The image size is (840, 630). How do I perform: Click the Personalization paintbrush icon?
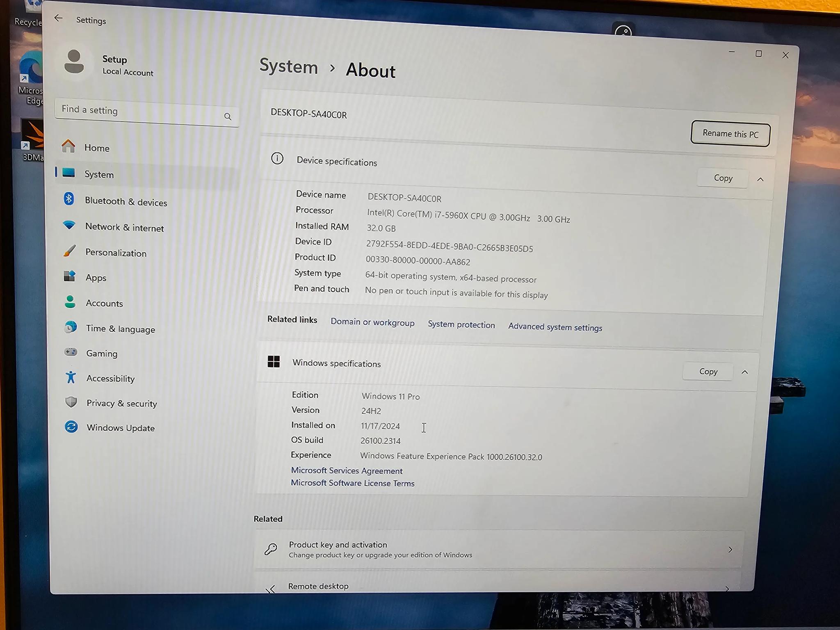click(x=69, y=251)
